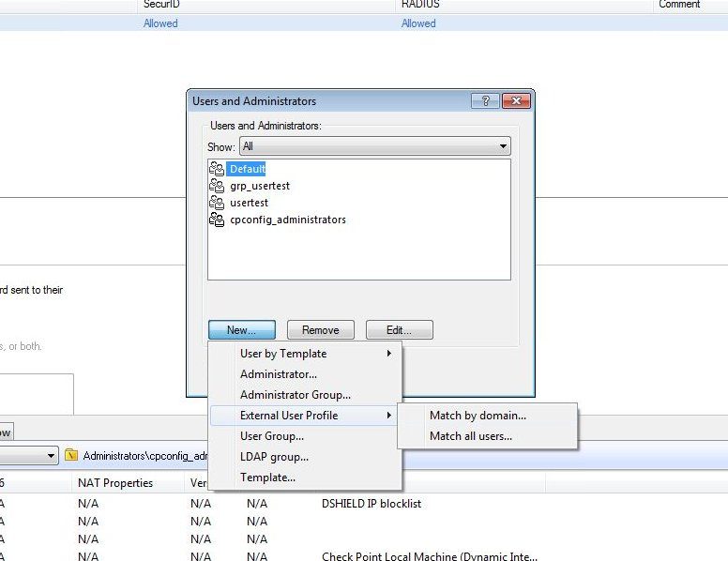728x561 pixels.
Task: Click the usertest user icon
Action: [217, 203]
